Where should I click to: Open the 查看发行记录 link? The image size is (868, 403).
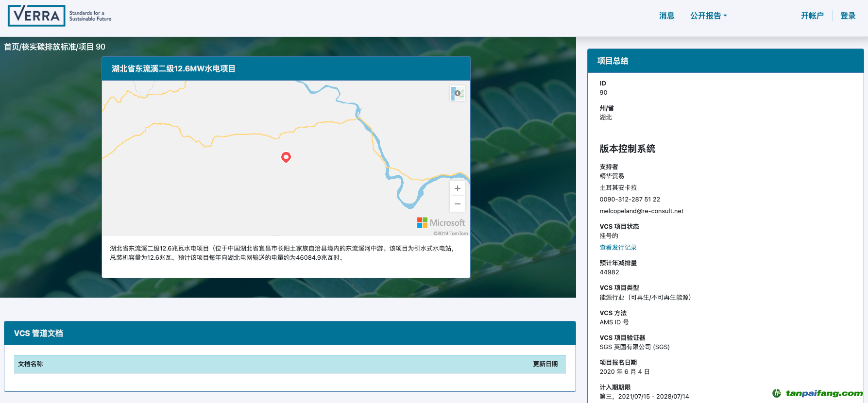618,247
